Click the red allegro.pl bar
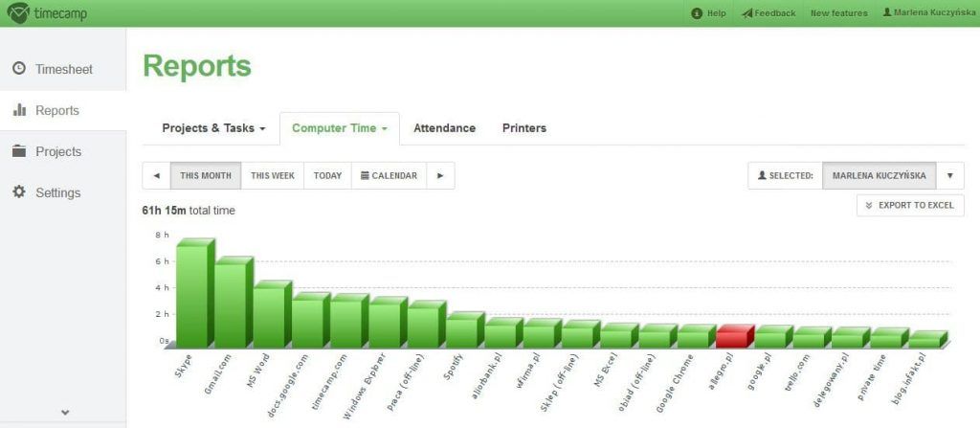The width and height of the screenshot is (980, 428). 735,336
